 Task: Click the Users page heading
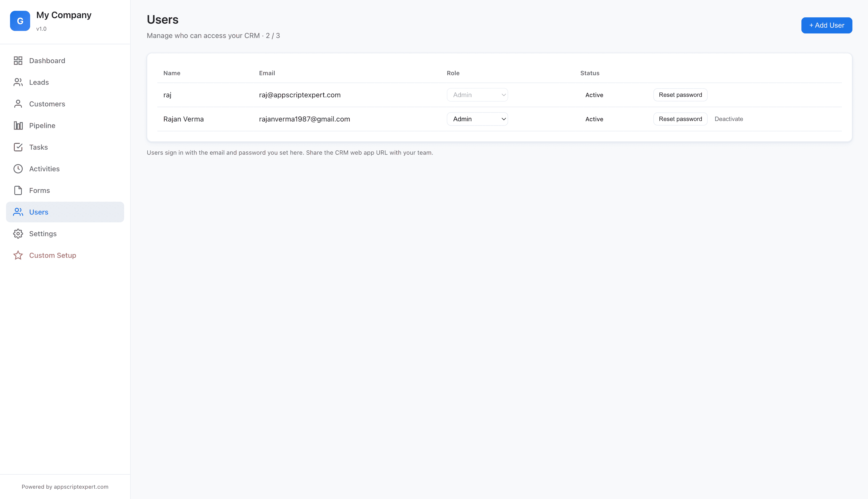[x=163, y=20]
